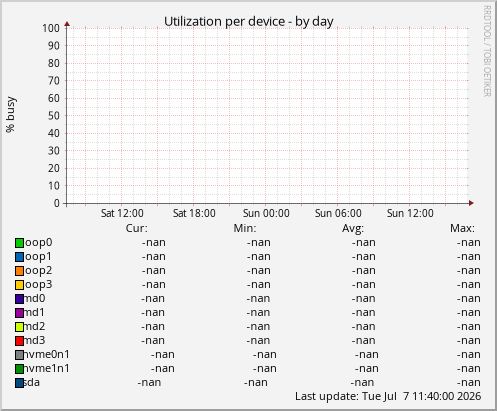Select the 'oop3' legend label
The width and height of the screenshot is (497, 411).
pyautogui.click(x=38, y=285)
